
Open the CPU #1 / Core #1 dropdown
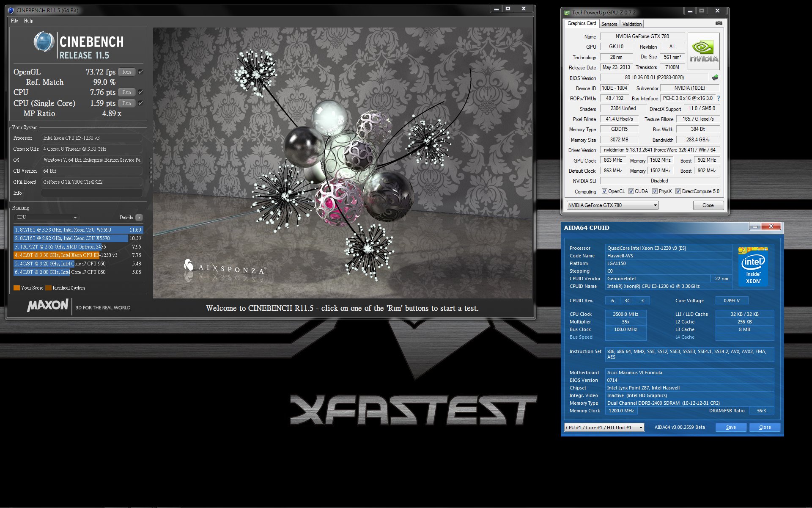tap(604, 428)
